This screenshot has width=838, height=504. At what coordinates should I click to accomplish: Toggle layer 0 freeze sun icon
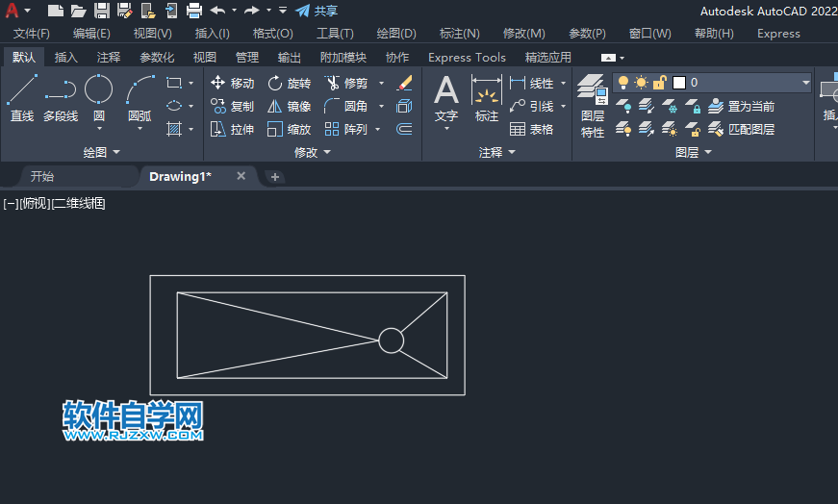coord(641,83)
